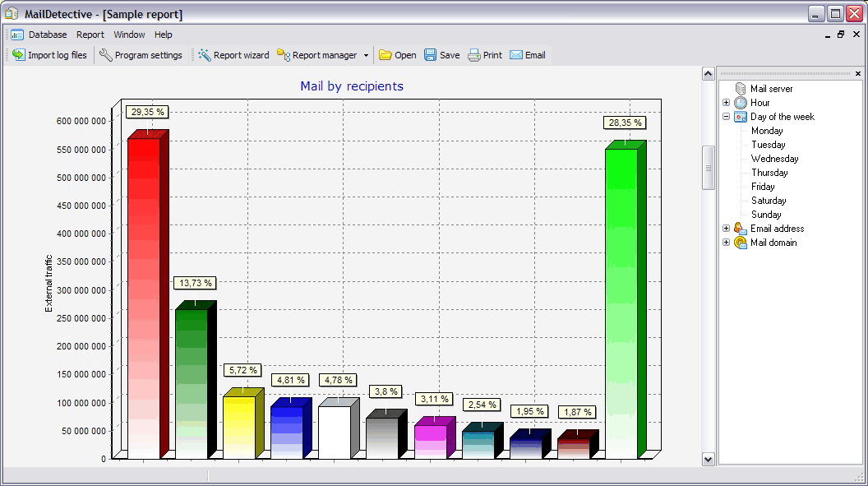Viewport: 868px width, 486px height.
Task: Click the Email address person icon
Action: pyautogui.click(x=741, y=229)
